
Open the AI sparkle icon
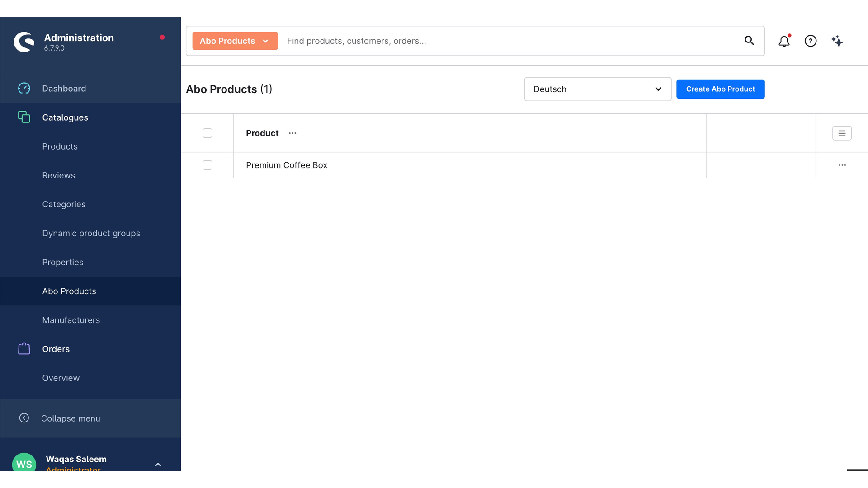click(837, 41)
